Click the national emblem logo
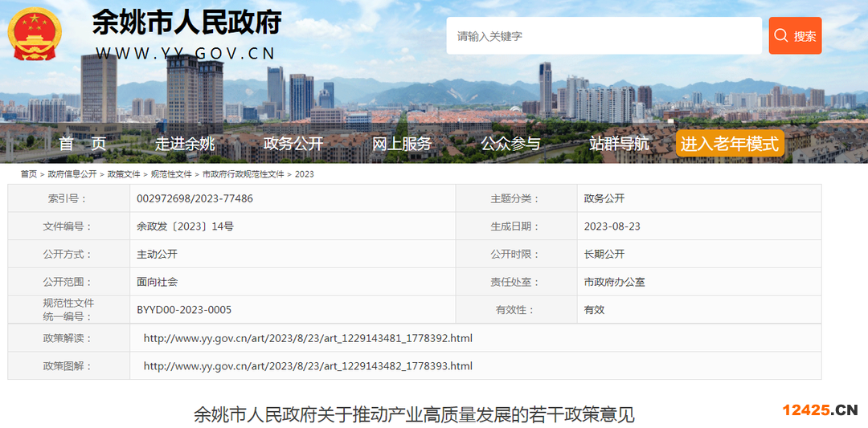Image resolution: width=868 pixels, height=428 pixels. (35, 34)
